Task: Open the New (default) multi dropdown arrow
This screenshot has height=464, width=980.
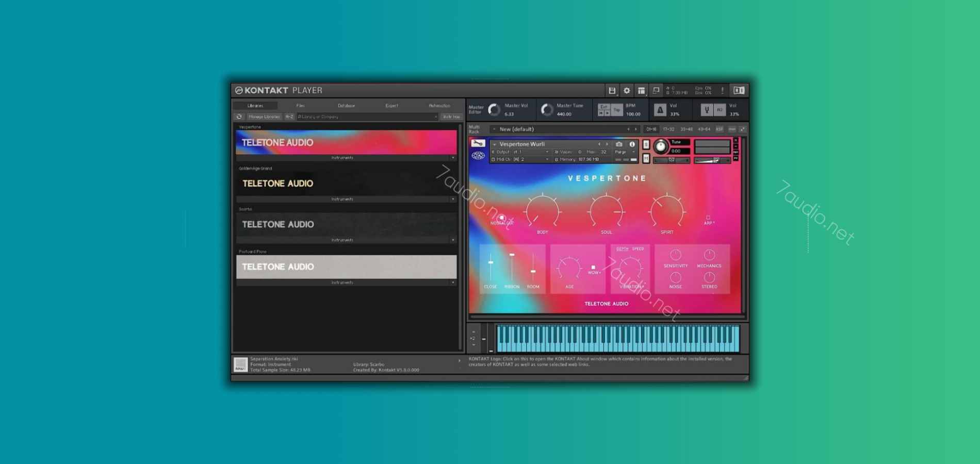Action: click(494, 129)
